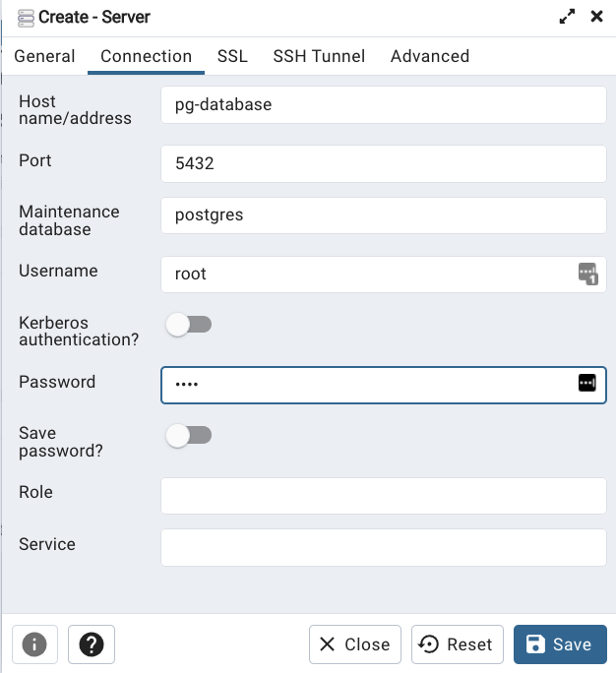The height and width of the screenshot is (673, 616).
Task: Open the Advanced tab
Action: [430, 56]
